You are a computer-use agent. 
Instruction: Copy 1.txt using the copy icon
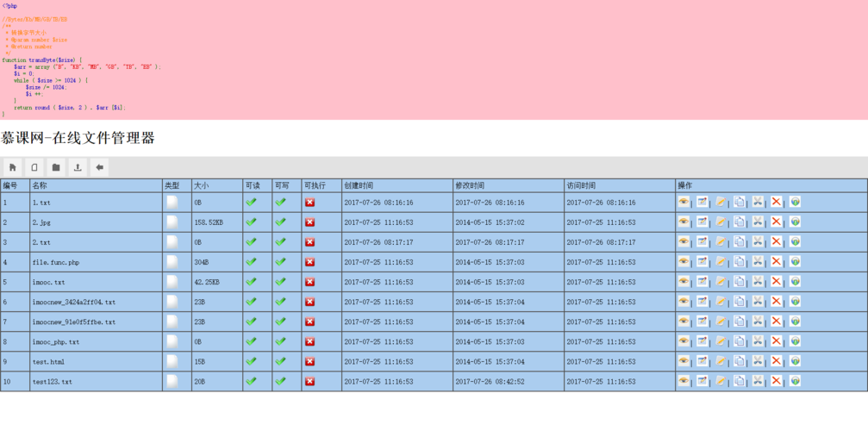739,202
